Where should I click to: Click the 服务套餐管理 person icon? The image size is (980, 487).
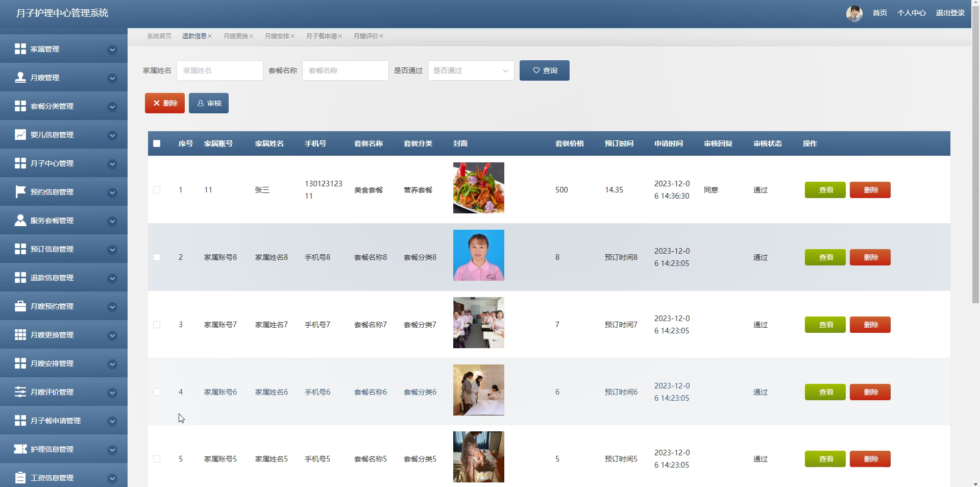[20, 221]
